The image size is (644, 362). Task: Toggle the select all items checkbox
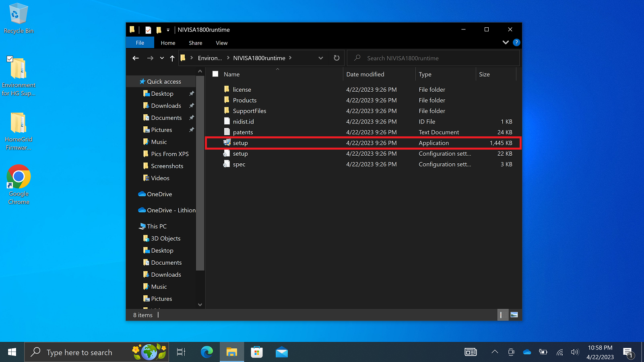[x=215, y=74]
